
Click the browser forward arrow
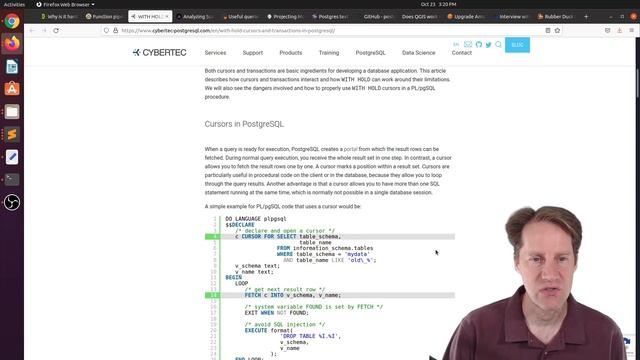(x=44, y=31)
